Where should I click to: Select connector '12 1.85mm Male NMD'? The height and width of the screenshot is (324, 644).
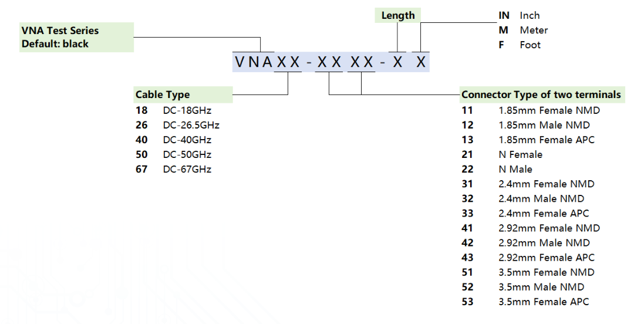(526, 125)
